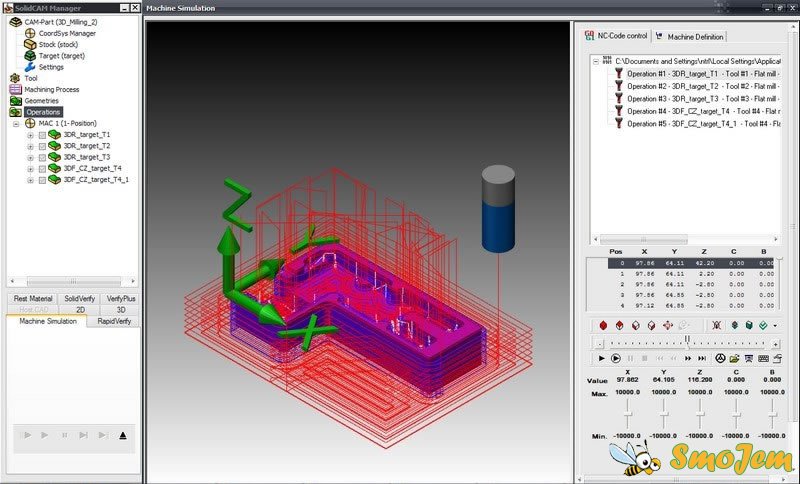Play the simulation with the solid play button

(x=602, y=359)
